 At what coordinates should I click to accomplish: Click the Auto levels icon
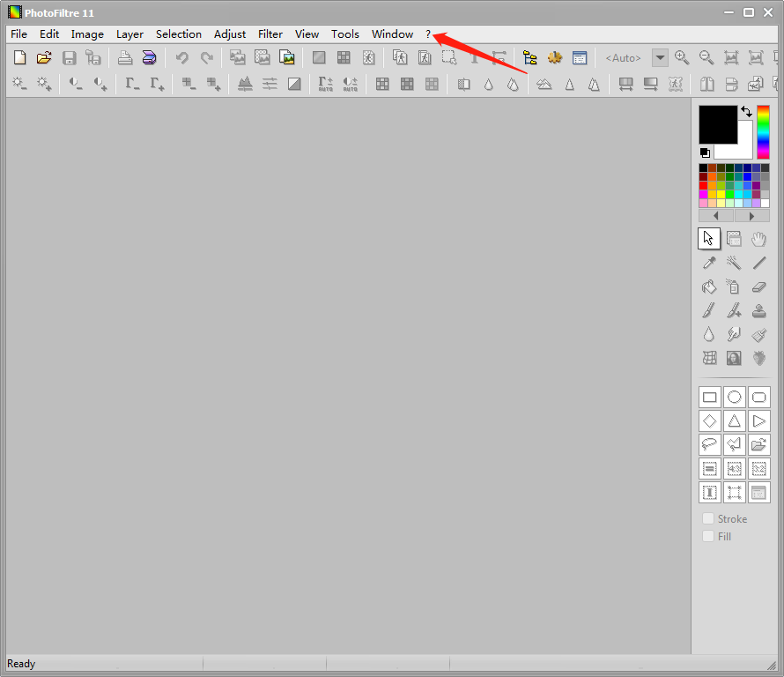click(326, 84)
